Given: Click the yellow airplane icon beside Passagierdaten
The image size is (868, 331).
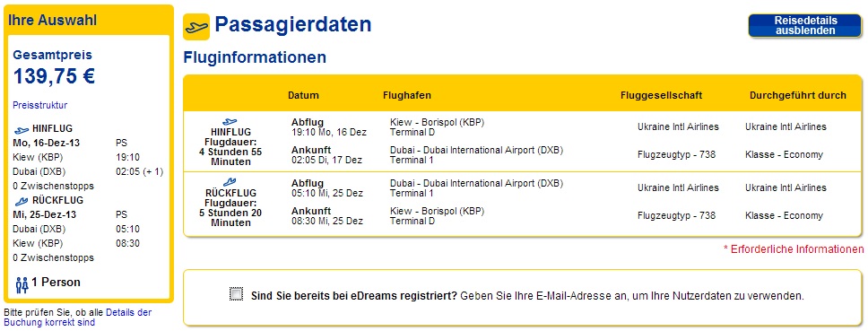Looking at the screenshot, I should 196,27.
